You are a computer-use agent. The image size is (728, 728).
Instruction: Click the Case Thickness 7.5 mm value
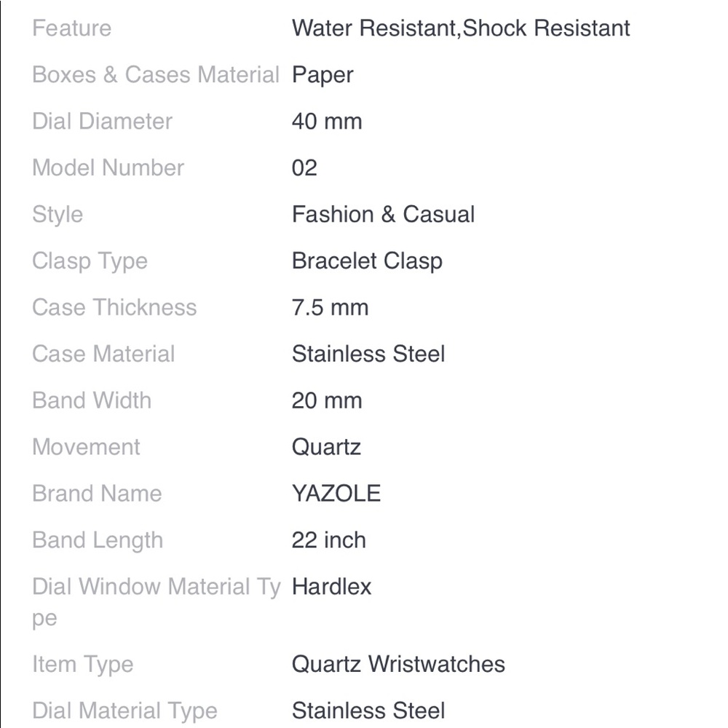330,308
